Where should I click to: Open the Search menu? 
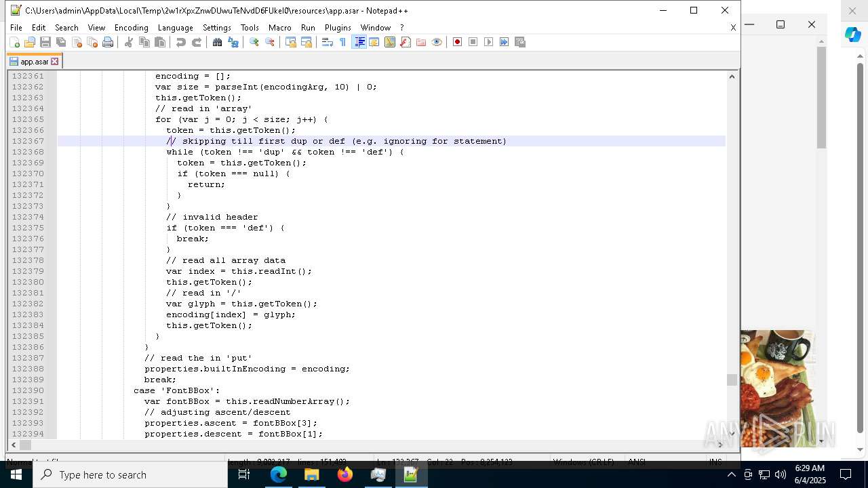(x=66, y=28)
